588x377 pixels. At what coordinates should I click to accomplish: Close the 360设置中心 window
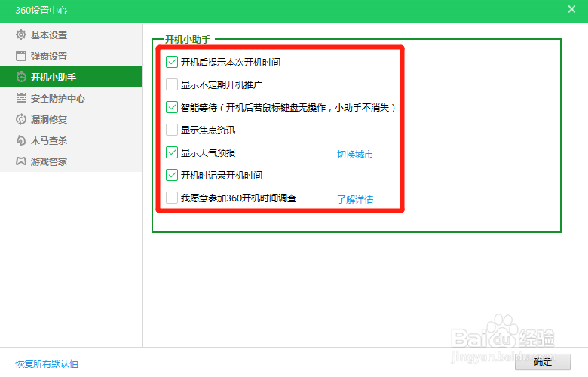[571, 9]
